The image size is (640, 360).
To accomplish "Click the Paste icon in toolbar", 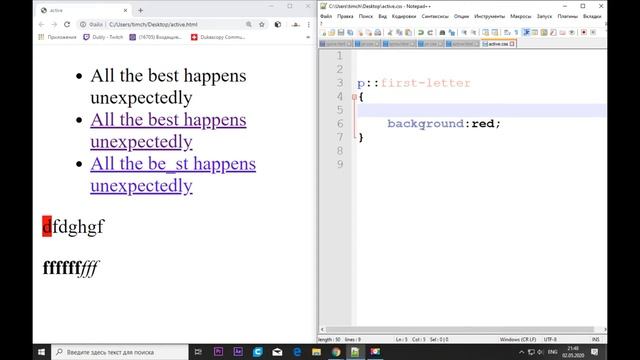I will point(408,32).
